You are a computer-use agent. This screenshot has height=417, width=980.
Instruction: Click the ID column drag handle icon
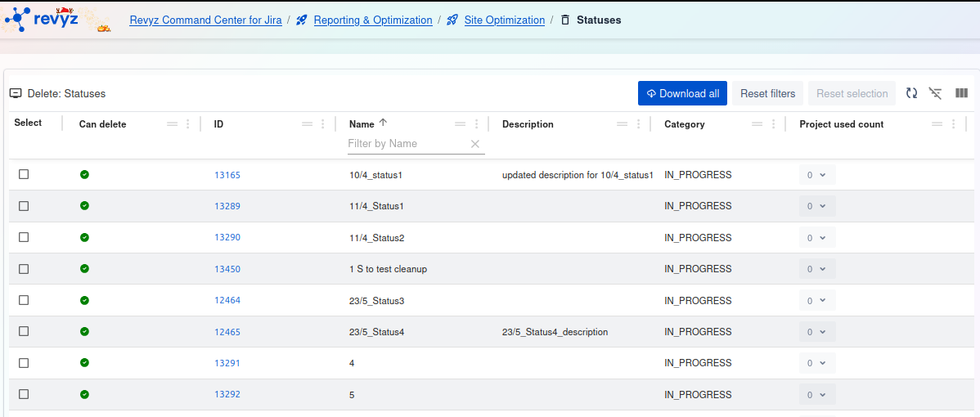(307, 124)
